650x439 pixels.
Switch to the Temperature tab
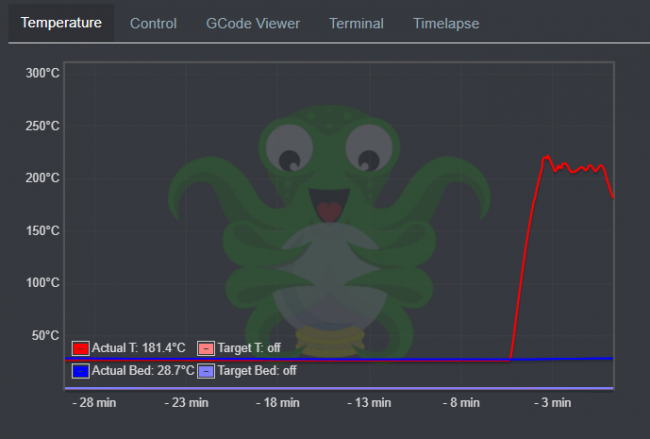tap(61, 23)
